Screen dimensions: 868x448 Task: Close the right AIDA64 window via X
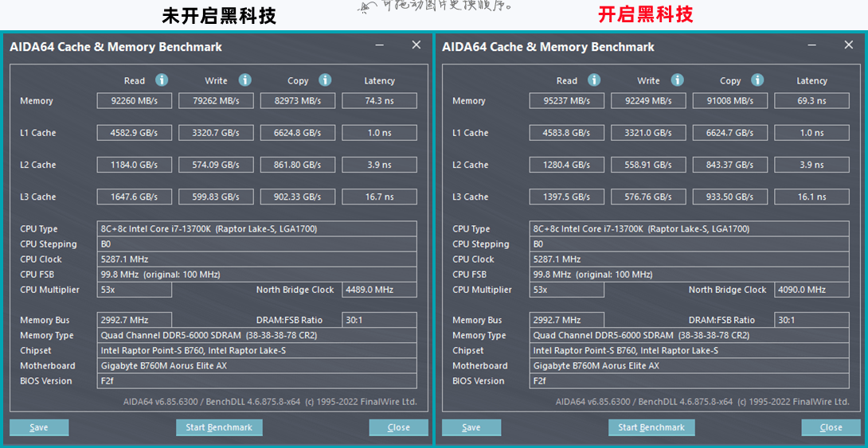(x=849, y=45)
